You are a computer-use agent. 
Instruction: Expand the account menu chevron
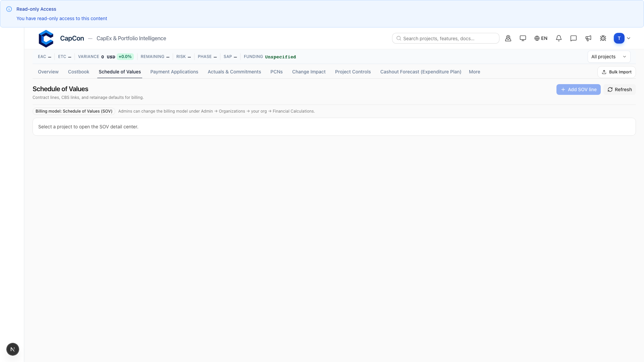click(629, 38)
